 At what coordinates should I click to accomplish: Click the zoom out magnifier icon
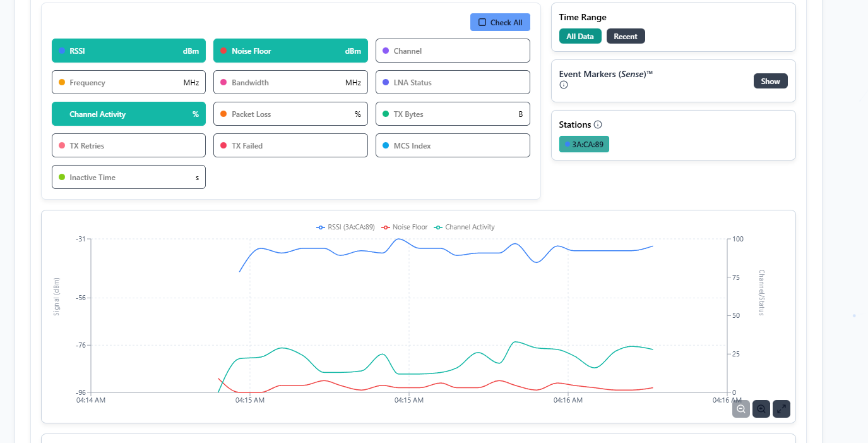pos(741,409)
